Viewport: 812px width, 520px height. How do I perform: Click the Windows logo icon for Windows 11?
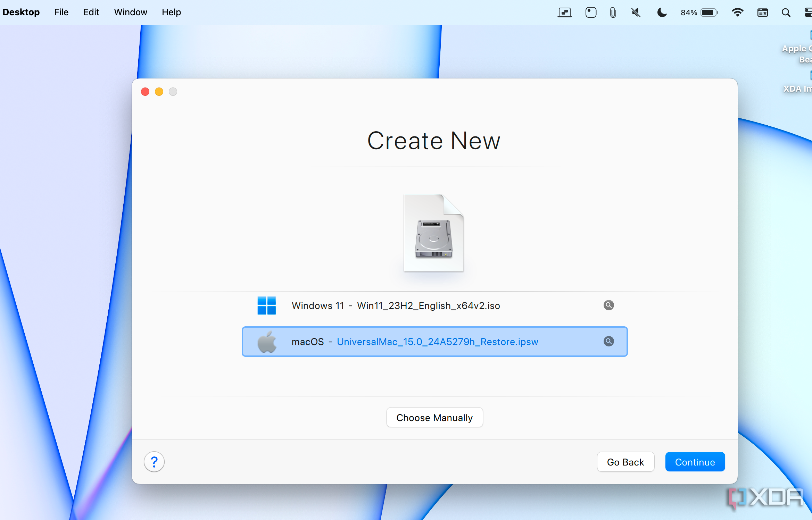tap(267, 305)
